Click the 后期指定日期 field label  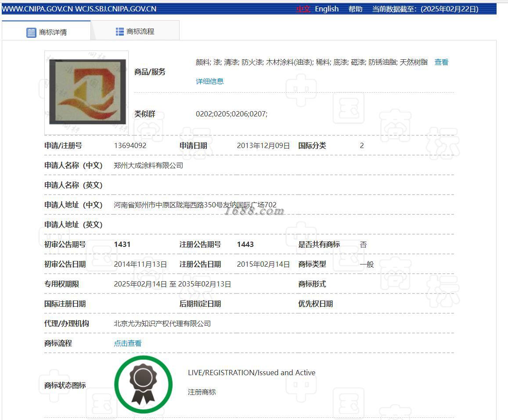(x=200, y=304)
